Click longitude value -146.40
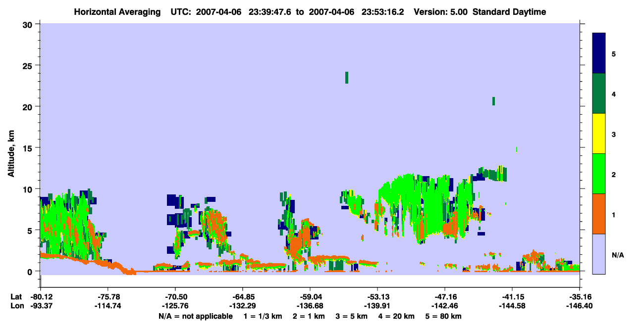 [x=580, y=306]
